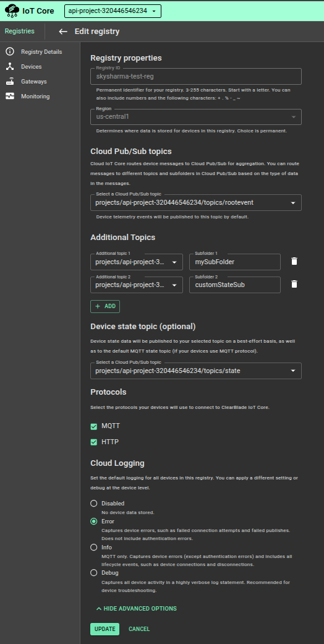The width and height of the screenshot is (324, 644).
Task: Click the Registry Details info icon
Action: pyautogui.click(x=10, y=52)
